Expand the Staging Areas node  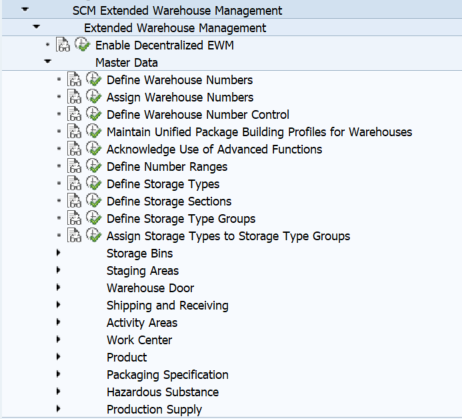[x=58, y=270]
